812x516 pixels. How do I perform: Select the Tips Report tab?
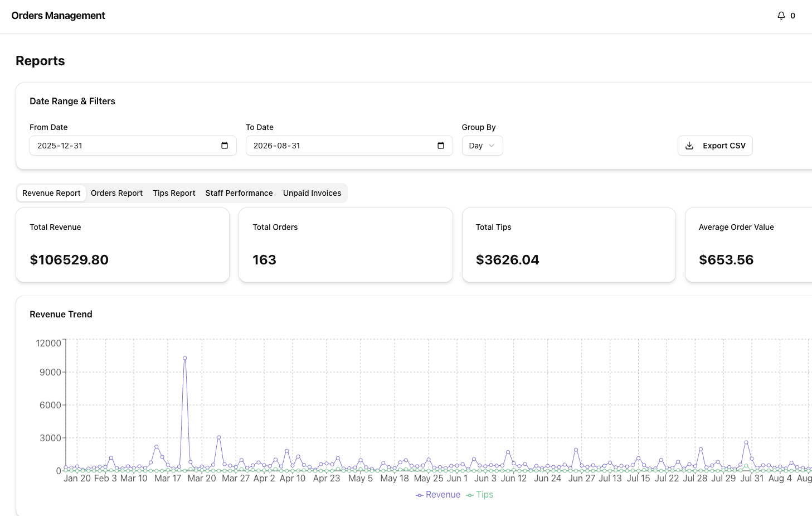pyautogui.click(x=174, y=193)
